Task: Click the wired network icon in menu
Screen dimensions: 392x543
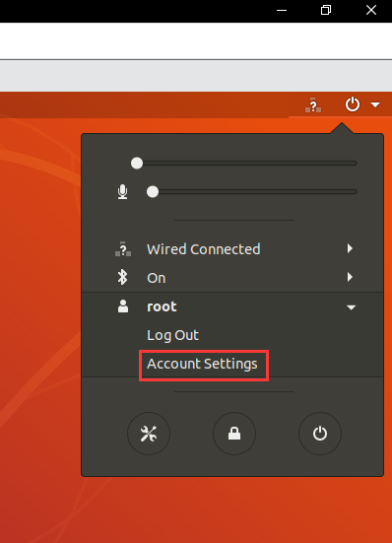Action: click(123, 249)
